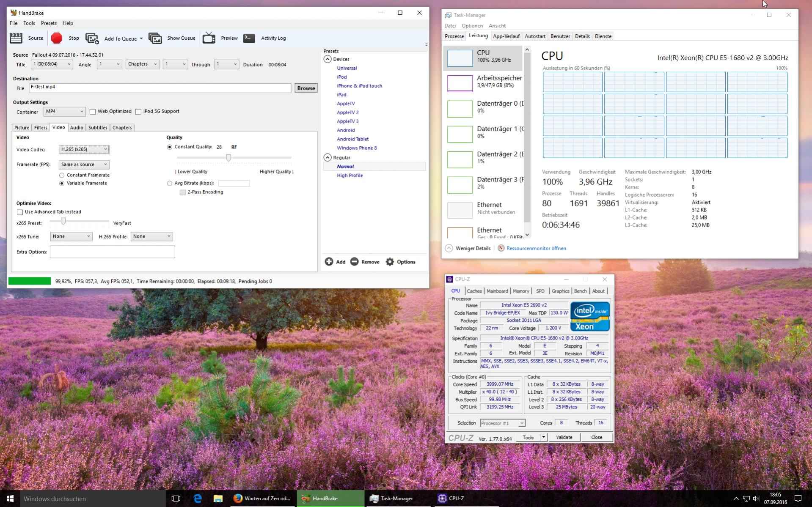The image size is (812, 507).
Task: Open the Framerate (FPS) dropdown
Action: pyautogui.click(x=84, y=164)
